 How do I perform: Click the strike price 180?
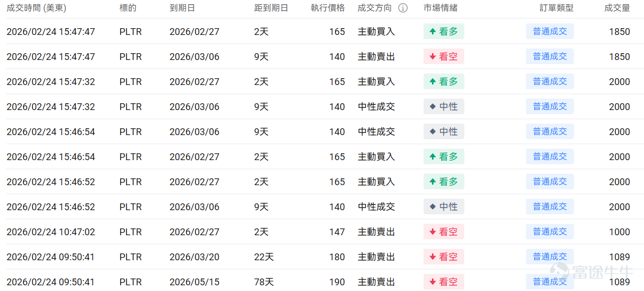pyautogui.click(x=337, y=257)
